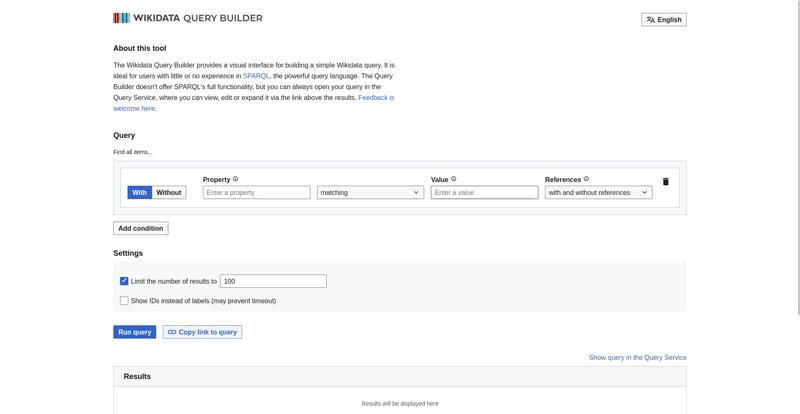Open the matching relation dropdown
This screenshot has width=800, height=414.
[370, 192]
